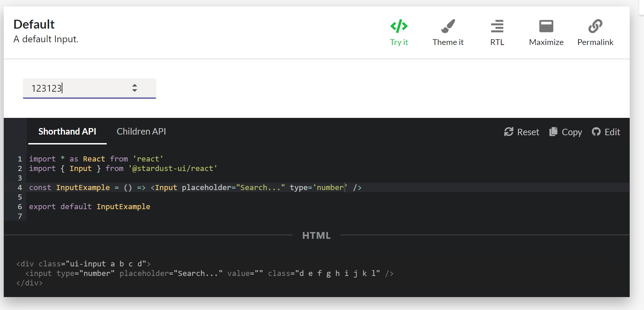Click inside the input showing 123123
Image resolution: width=644 pixels, height=310 pixels.
pos(68,88)
